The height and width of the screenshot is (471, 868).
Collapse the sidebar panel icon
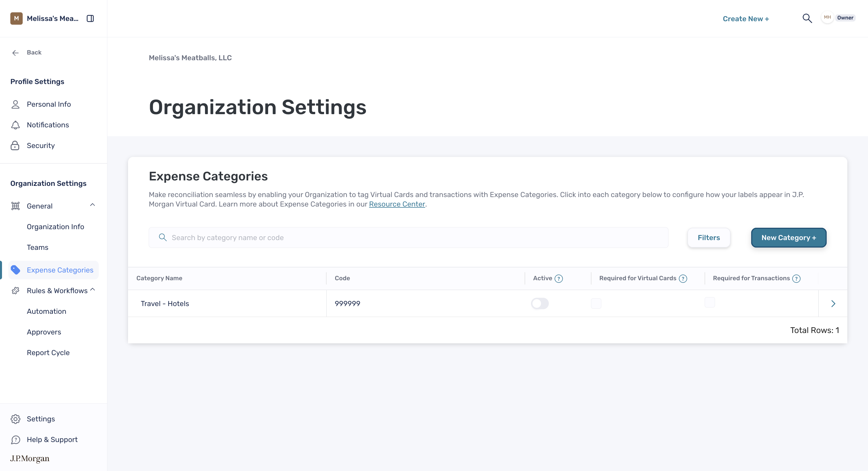pos(90,19)
